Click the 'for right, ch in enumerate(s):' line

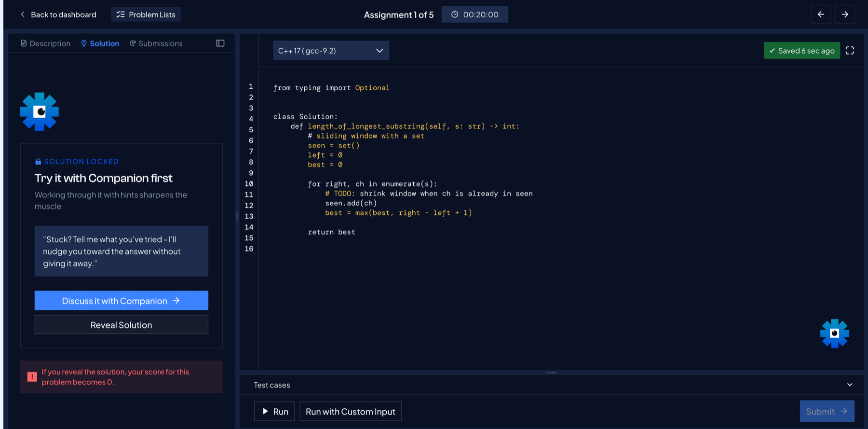[x=372, y=184]
